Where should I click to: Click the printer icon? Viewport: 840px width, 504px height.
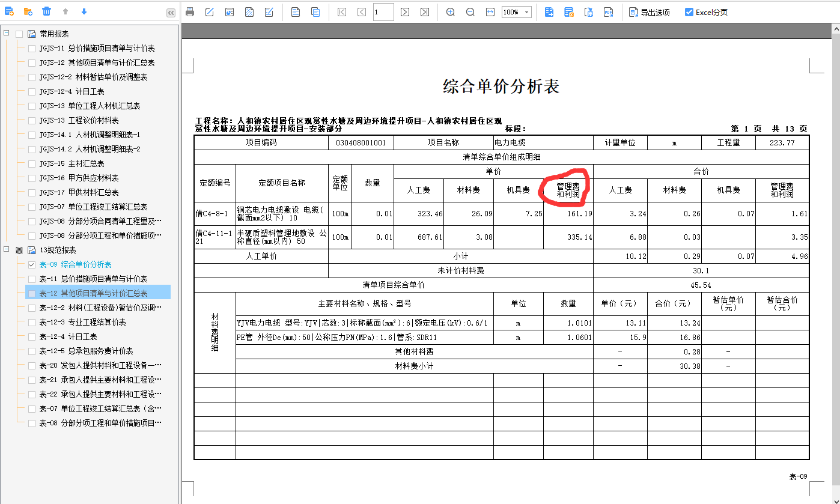(190, 12)
